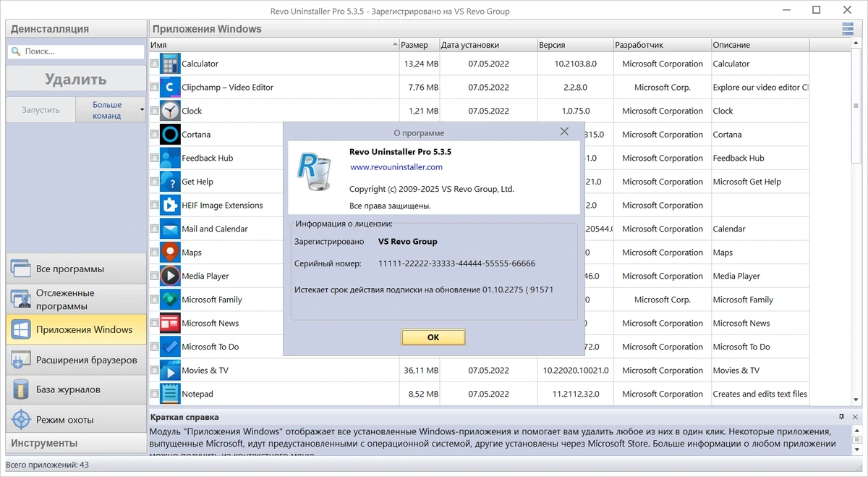This screenshot has height=477, width=868.
Task: Check the Calculator checkbox
Action: coord(155,64)
